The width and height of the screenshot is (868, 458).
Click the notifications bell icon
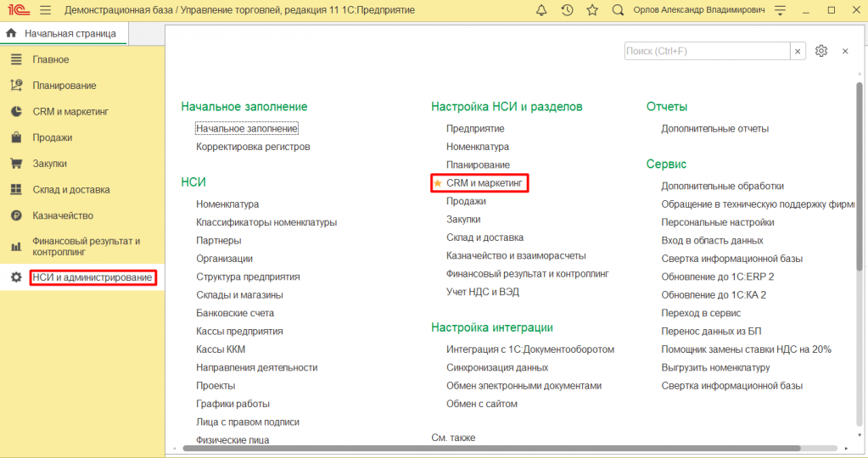point(542,10)
